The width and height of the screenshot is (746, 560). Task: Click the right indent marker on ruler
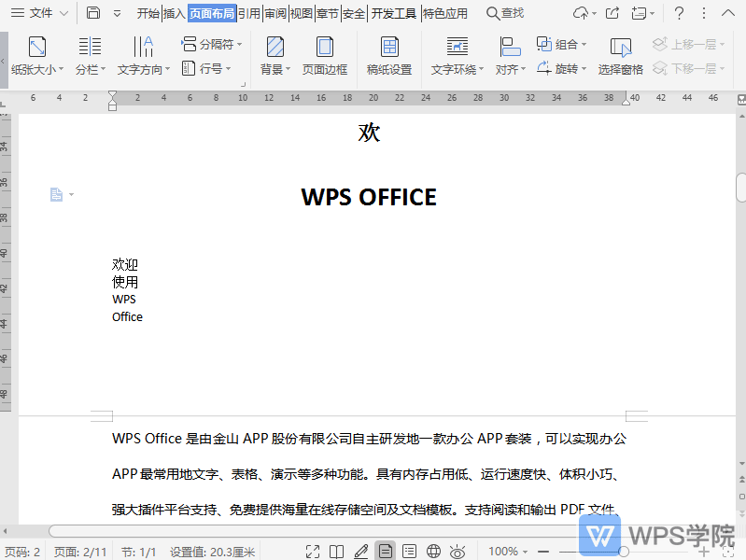[626, 101]
